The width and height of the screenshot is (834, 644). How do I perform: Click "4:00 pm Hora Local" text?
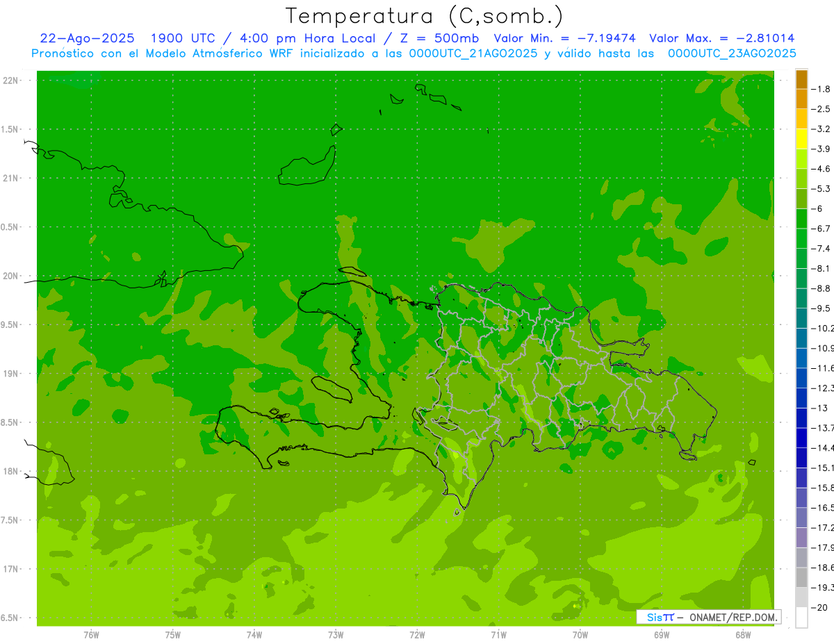(x=308, y=38)
